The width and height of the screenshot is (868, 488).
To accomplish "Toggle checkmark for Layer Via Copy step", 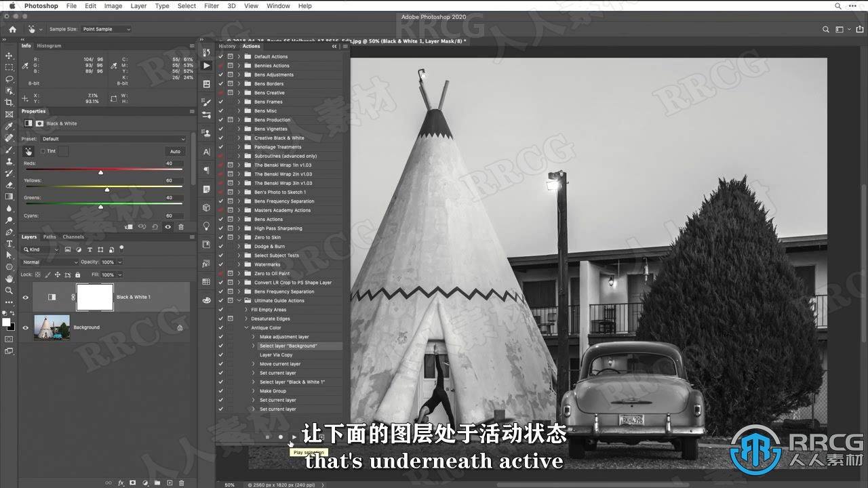I will pos(220,354).
